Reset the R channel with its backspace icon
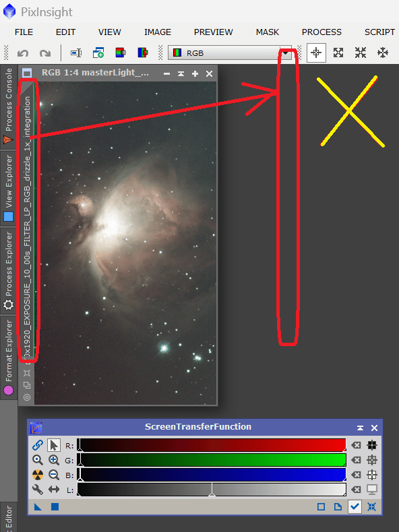 [x=357, y=445]
